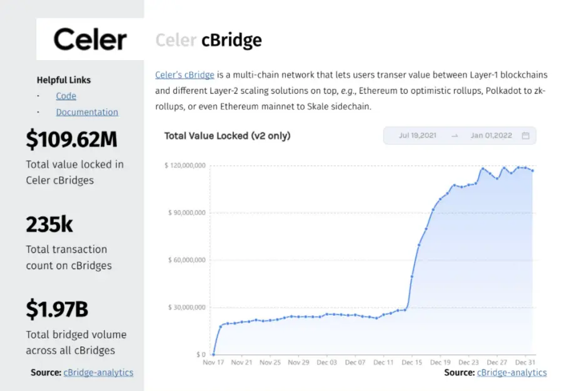This screenshot has height=391, width=588.
Task: Open the Documentation link
Action: point(87,112)
